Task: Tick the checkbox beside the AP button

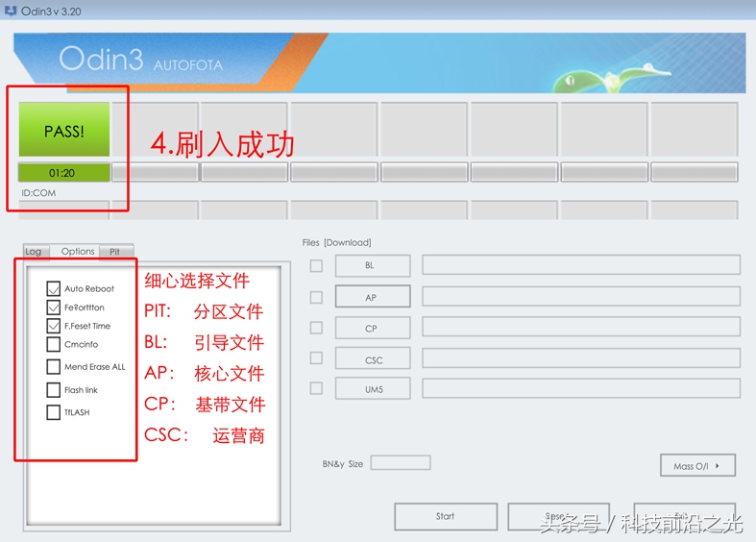Action: [x=316, y=297]
